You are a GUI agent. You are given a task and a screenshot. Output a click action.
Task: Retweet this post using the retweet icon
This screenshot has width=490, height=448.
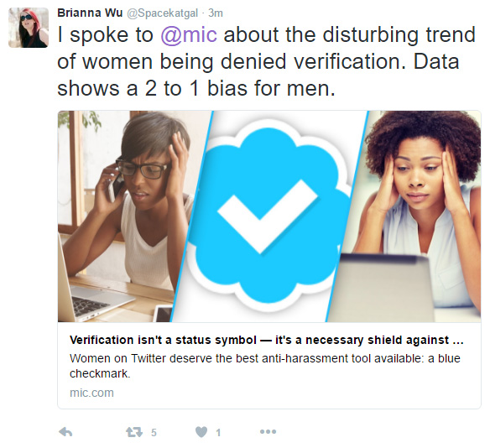click(134, 432)
